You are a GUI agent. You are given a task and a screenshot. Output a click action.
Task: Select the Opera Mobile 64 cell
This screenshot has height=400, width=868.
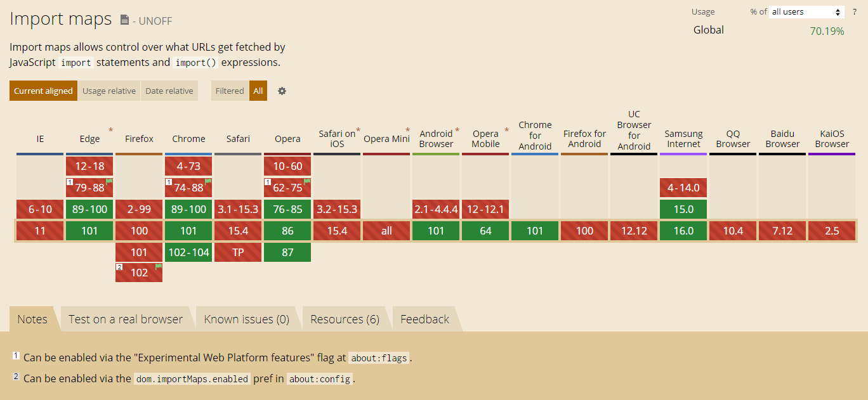click(485, 231)
